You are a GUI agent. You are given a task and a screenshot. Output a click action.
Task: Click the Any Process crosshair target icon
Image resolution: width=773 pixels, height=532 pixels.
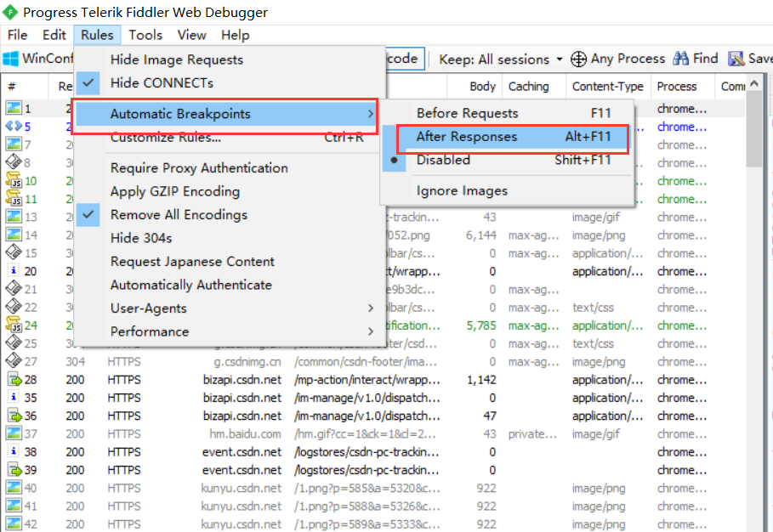[578, 59]
